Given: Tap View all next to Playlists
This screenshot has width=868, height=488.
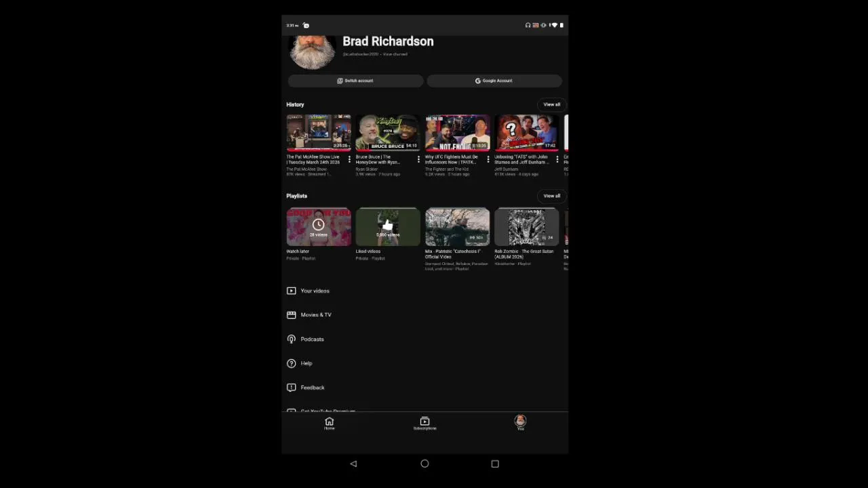Looking at the screenshot, I should click(x=552, y=196).
